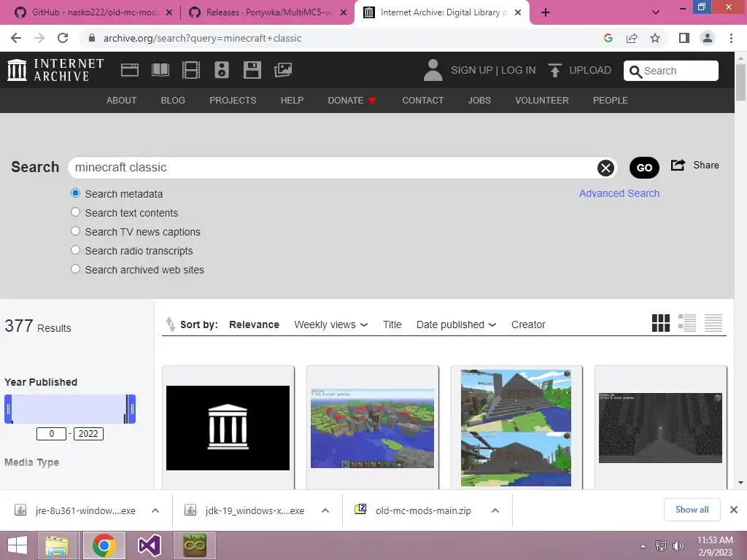Open the VOLUNTEER menu item
This screenshot has height=560, width=747.
pyautogui.click(x=542, y=101)
